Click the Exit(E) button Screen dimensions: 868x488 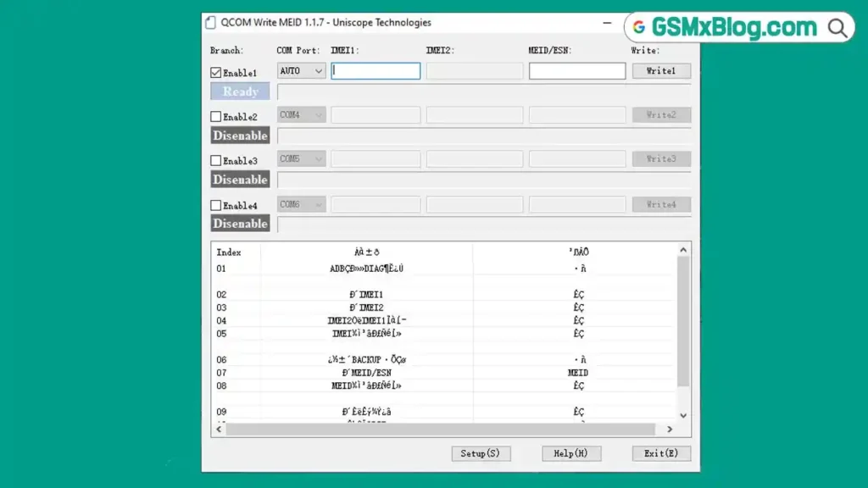[x=661, y=453]
